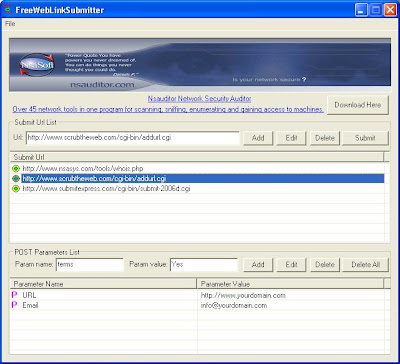Click the status icon beside submitexpress.com URL

click(16, 189)
